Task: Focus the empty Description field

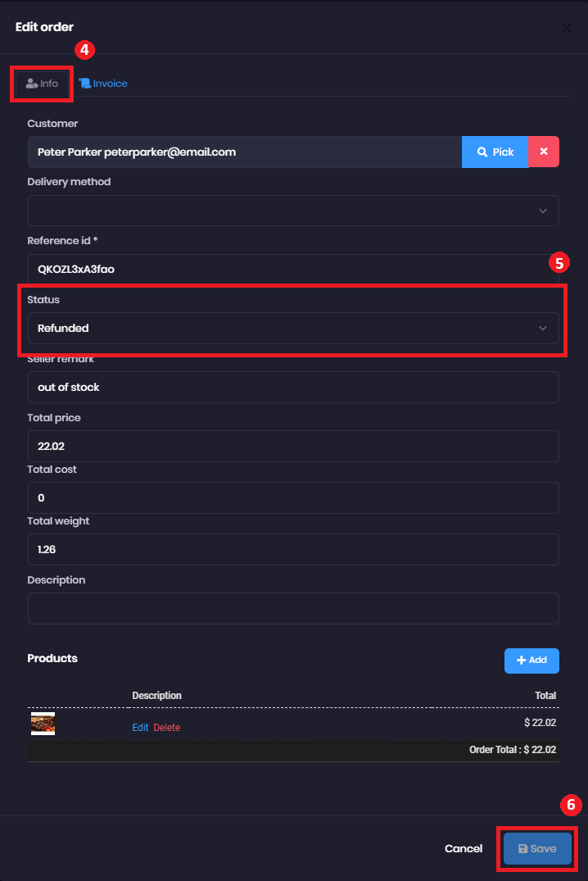Action: (x=293, y=608)
